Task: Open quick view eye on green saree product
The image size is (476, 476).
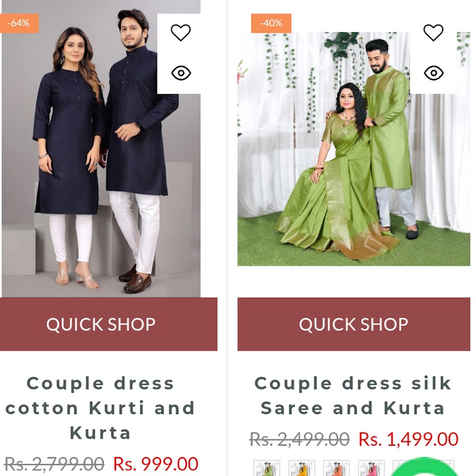Action: (434, 73)
